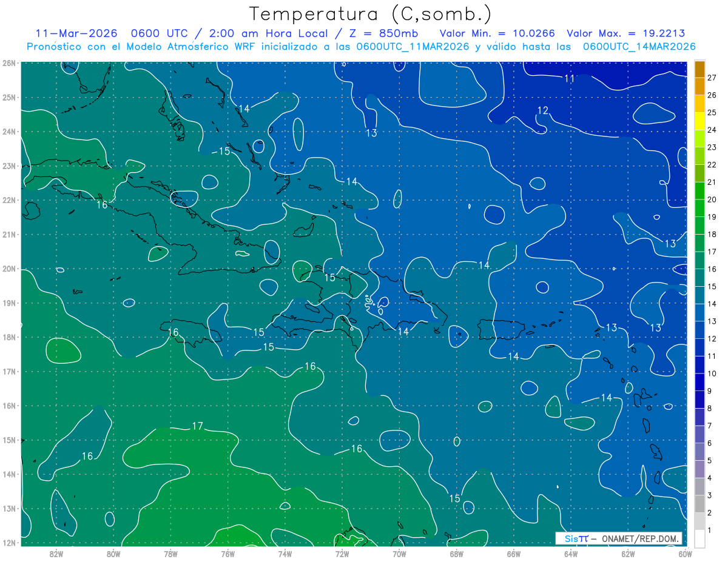Click the color scale value '8'
Image resolution: width=728 pixels, height=562 pixels.
coord(709,409)
